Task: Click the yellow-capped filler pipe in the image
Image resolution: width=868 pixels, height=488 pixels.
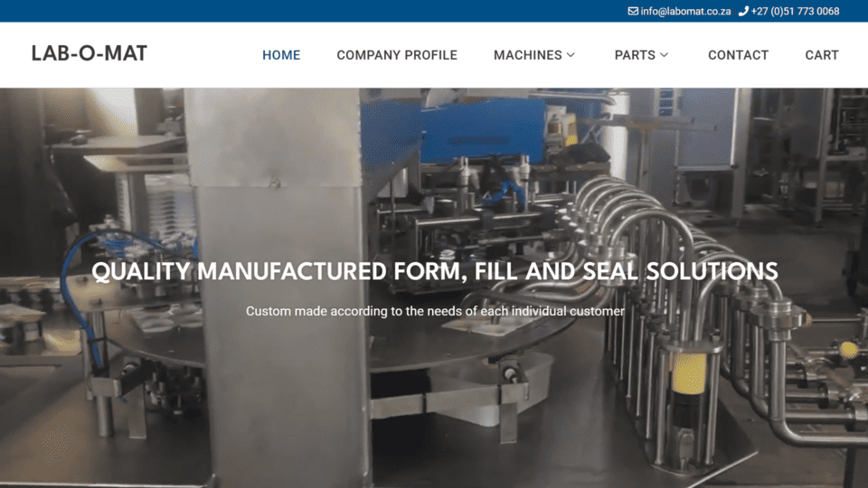Action: pyautogui.click(x=688, y=373)
